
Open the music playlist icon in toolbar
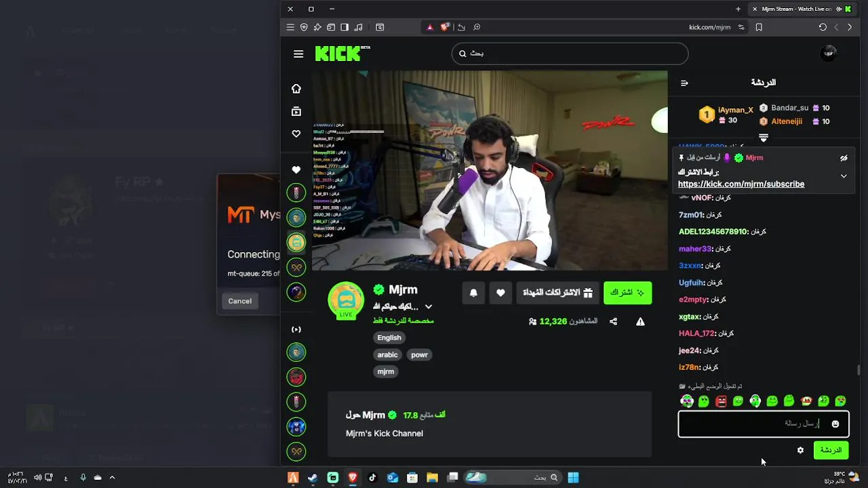click(358, 27)
